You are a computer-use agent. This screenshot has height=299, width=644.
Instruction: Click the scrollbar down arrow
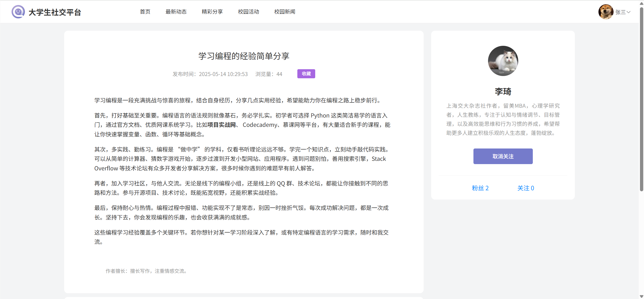coord(641,296)
